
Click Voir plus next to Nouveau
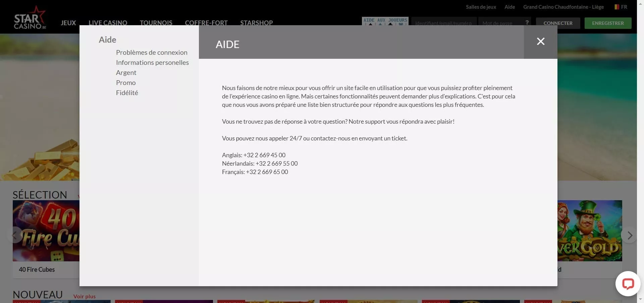click(x=85, y=296)
